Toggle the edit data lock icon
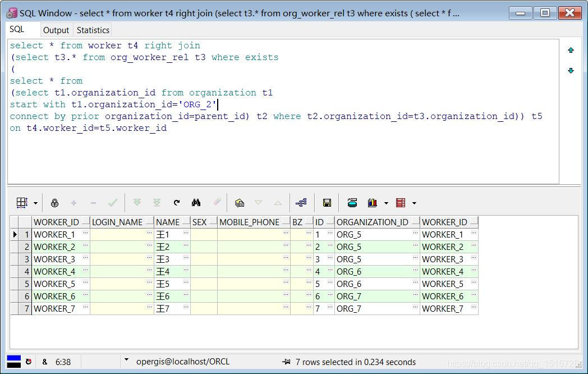588x374 pixels. (55, 203)
